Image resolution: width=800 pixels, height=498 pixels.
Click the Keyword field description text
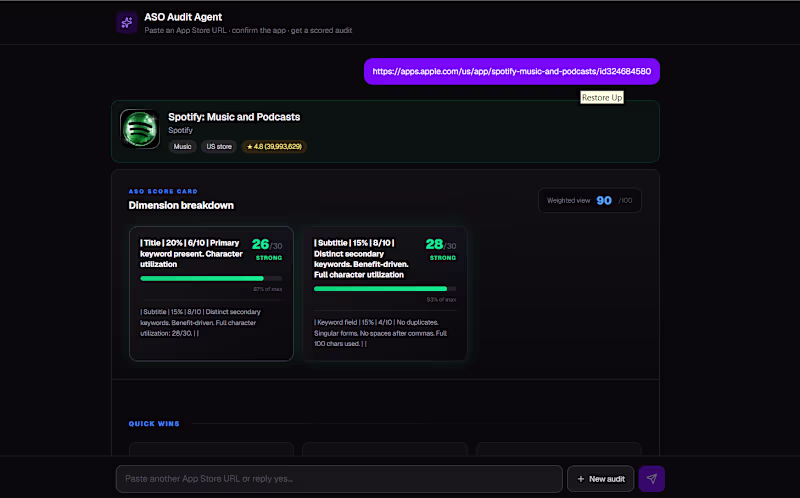(x=380, y=333)
